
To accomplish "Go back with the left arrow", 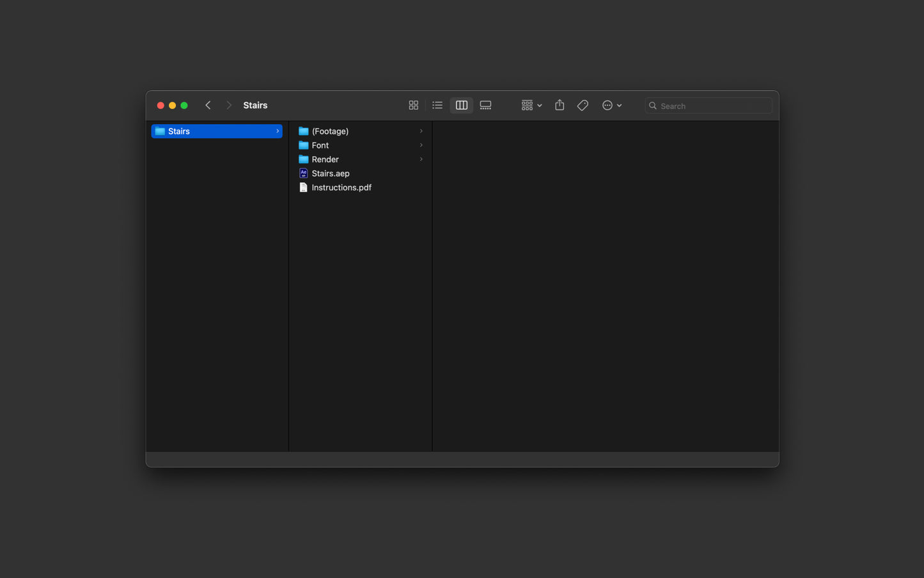I will coord(208,105).
